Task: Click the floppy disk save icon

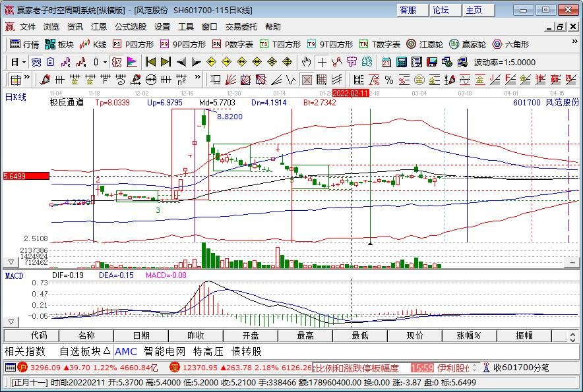Action: tap(432, 62)
